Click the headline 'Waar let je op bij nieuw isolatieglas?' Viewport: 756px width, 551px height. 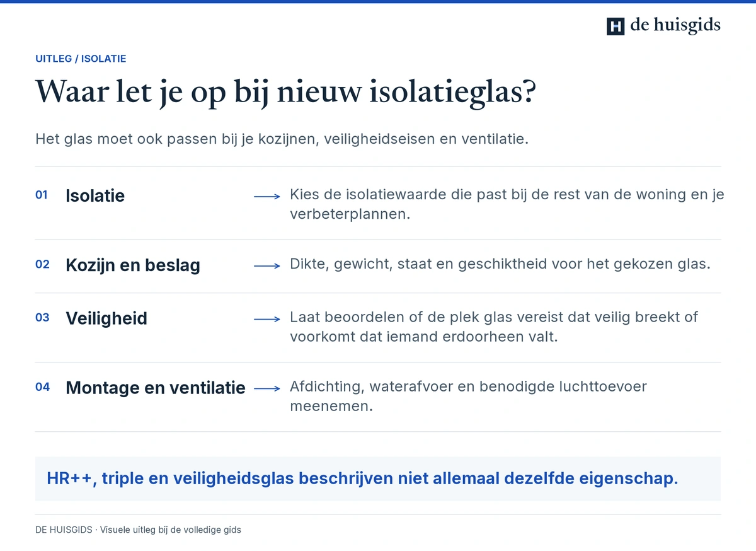[x=285, y=93]
